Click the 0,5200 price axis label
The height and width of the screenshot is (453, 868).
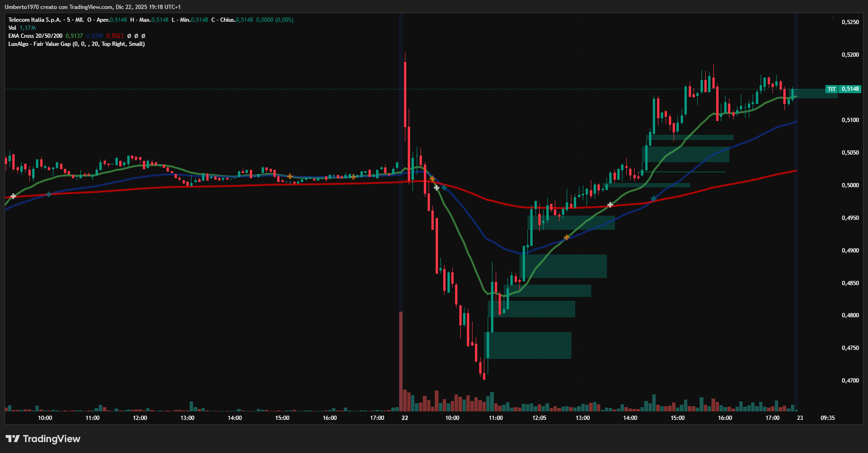(850, 55)
